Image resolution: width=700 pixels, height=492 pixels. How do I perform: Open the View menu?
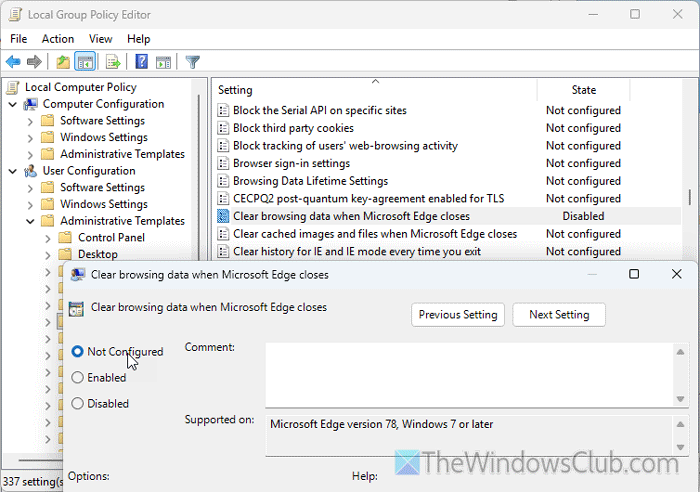(x=100, y=39)
